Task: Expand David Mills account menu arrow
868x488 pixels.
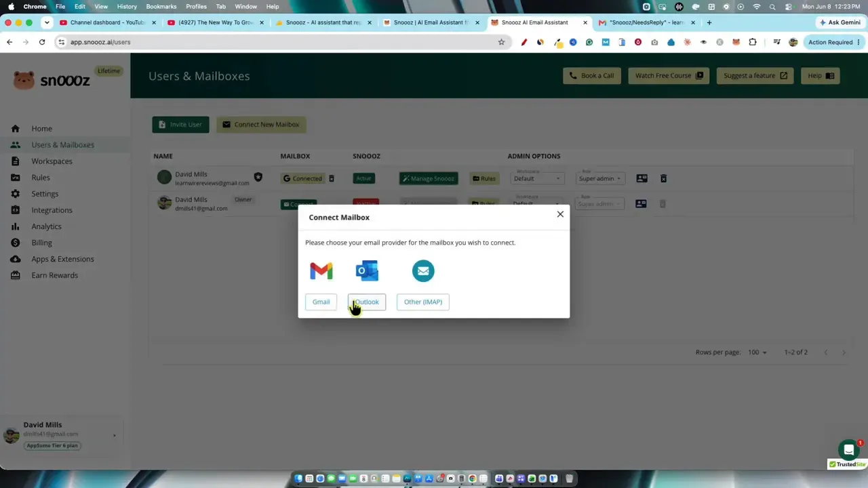Action: pyautogui.click(x=114, y=435)
